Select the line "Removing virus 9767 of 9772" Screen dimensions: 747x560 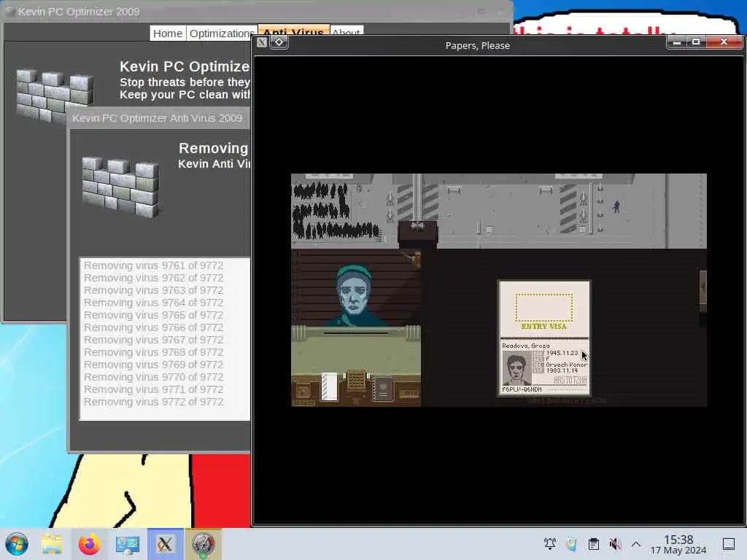click(x=153, y=340)
